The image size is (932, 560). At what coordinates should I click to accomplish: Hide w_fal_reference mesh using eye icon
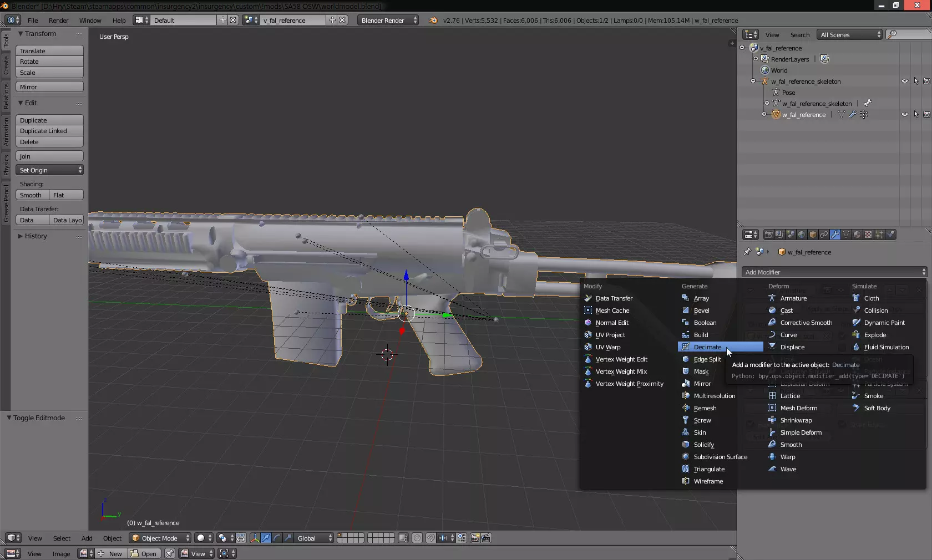point(904,114)
